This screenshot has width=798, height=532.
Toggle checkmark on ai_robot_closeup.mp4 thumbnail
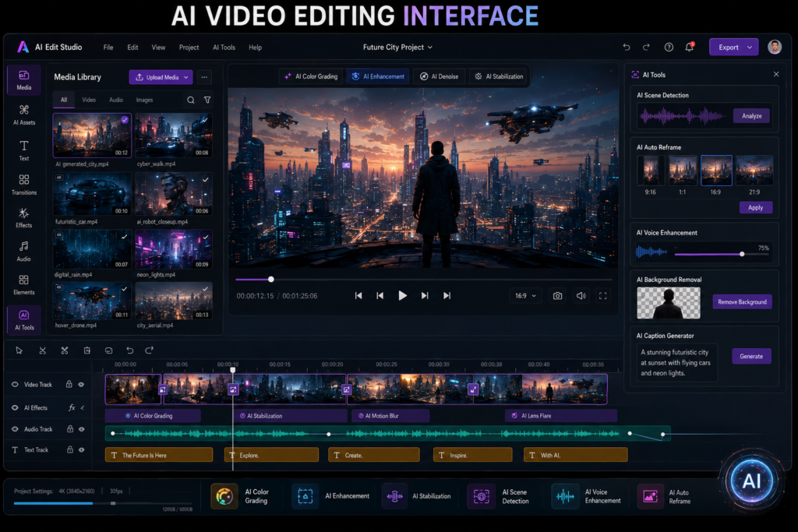[x=206, y=179]
